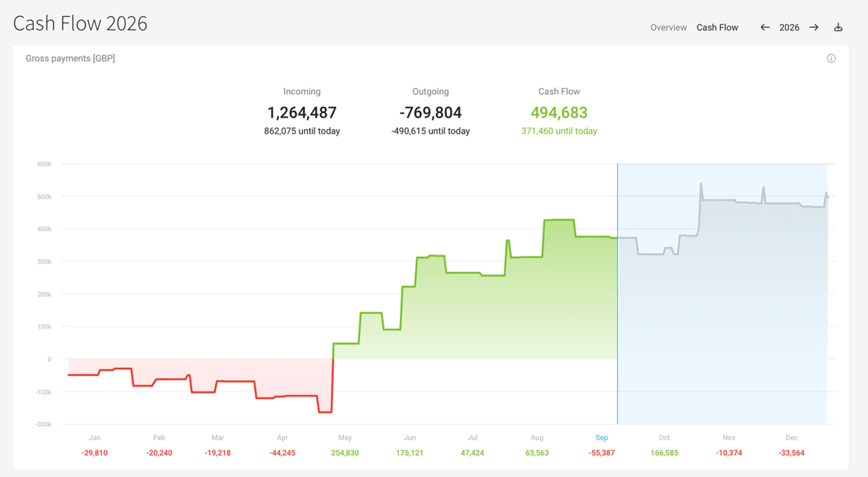Select the highlighted Sep month label
868x477 pixels.
(x=601, y=438)
